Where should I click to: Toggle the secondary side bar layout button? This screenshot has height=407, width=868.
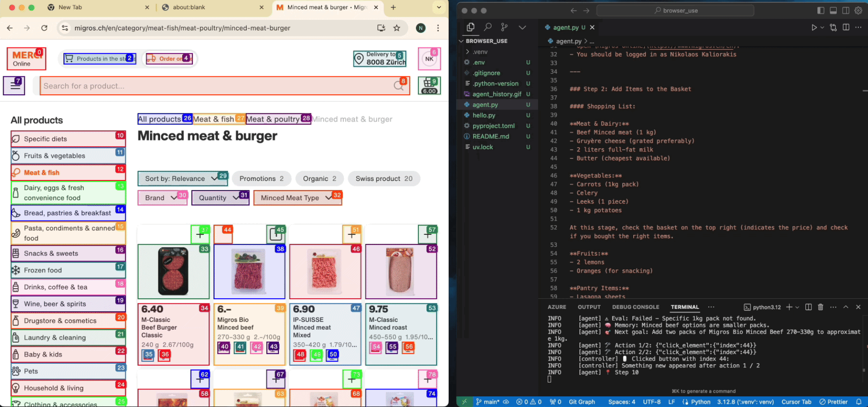846,11
